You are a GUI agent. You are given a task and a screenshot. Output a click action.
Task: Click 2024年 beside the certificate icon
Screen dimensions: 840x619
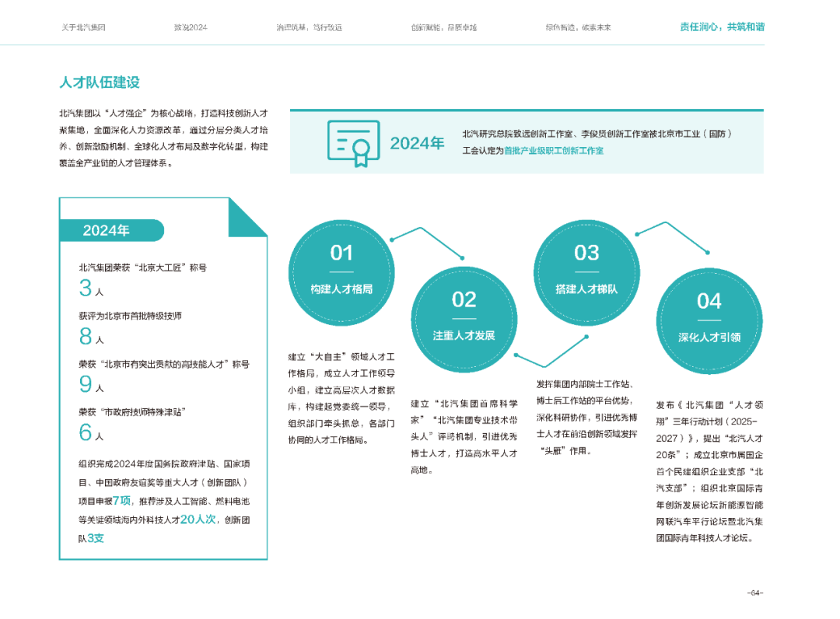click(x=417, y=144)
